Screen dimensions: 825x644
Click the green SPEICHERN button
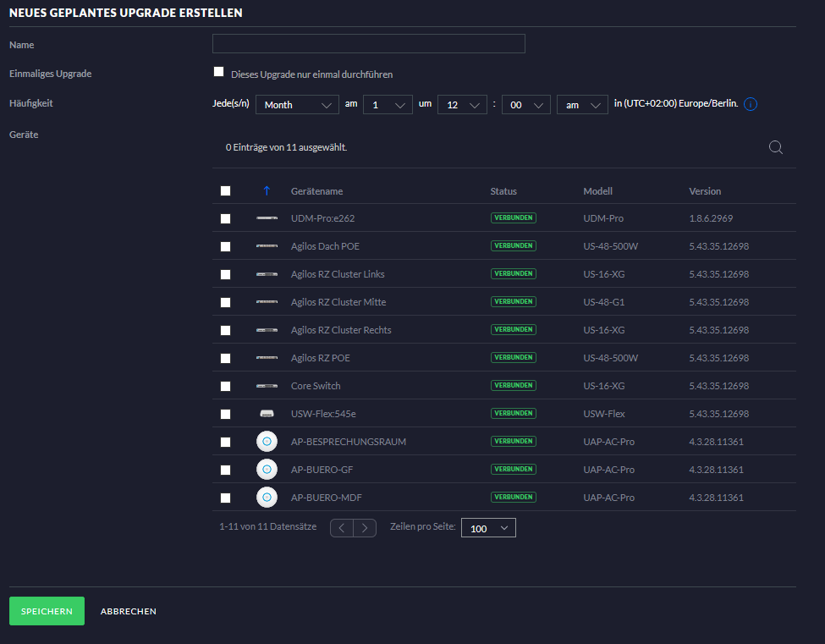click(47, 611)
